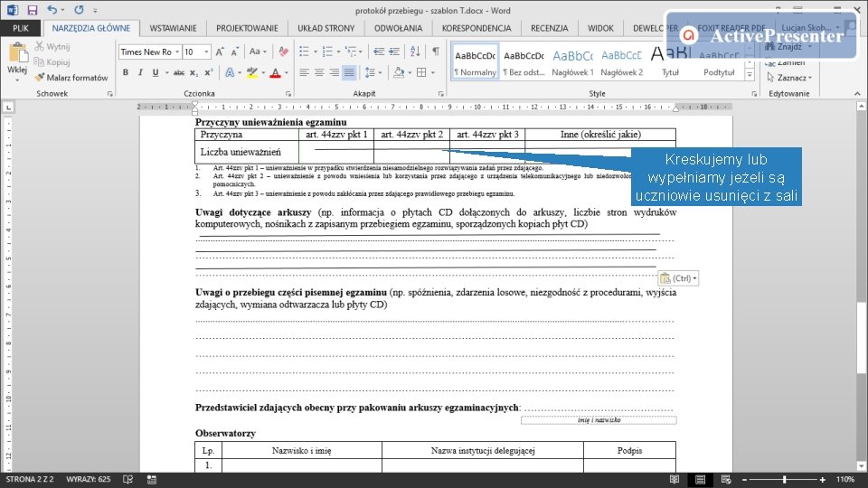The image size is (868, 488).
Task: Open the font size dropdown
Action: (x=206, y=52)
